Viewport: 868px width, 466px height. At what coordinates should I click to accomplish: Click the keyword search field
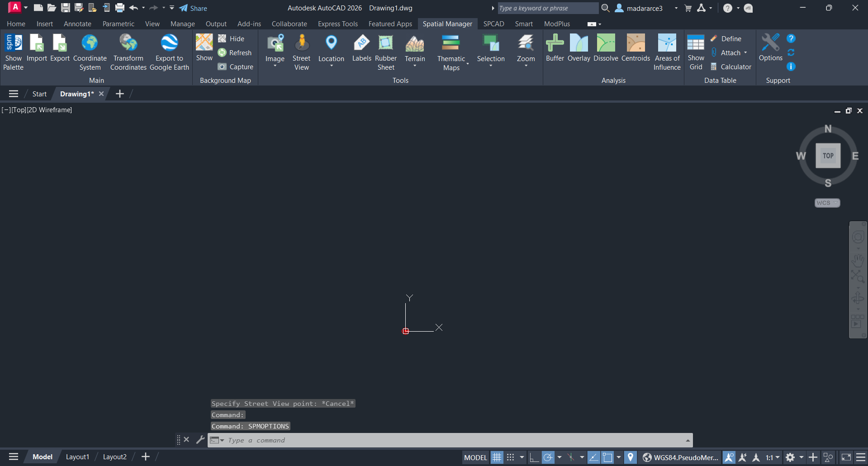pos(547,8)
